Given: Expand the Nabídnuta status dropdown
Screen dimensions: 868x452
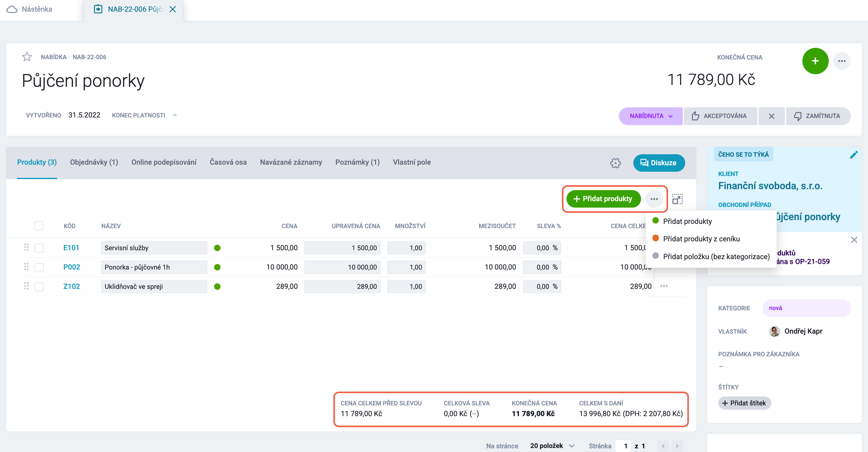Looking at the screenshot, I should click(650, 116).
